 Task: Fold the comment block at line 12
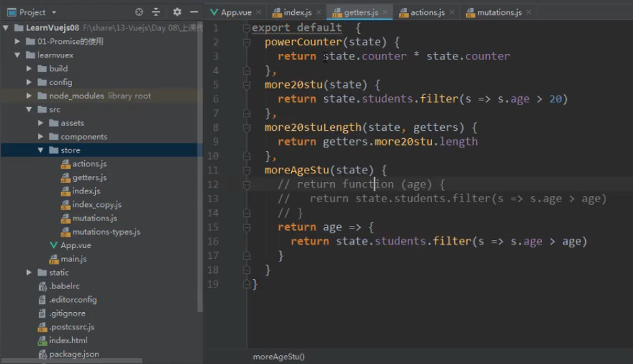point(246,185)
